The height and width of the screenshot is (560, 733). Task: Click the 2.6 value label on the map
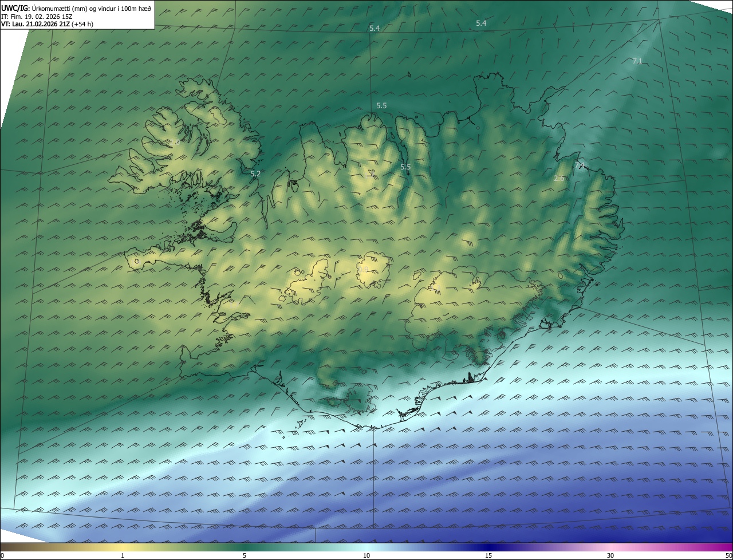point(559,179)
